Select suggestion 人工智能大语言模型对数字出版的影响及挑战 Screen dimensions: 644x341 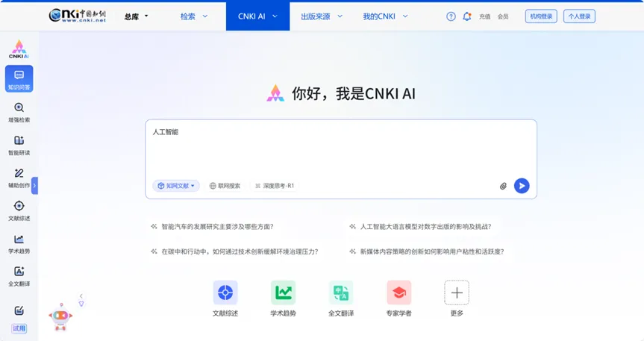point(420,226)
